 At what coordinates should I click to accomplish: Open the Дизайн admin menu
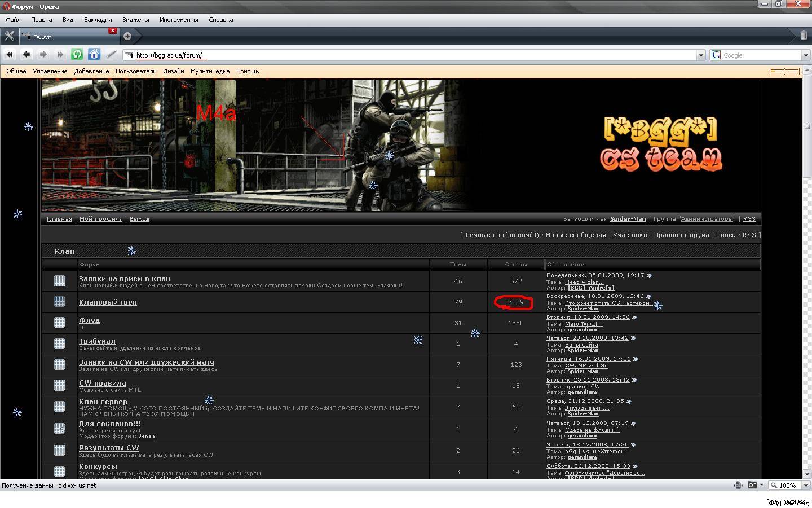pyautogui.click(x=174, y=71)
